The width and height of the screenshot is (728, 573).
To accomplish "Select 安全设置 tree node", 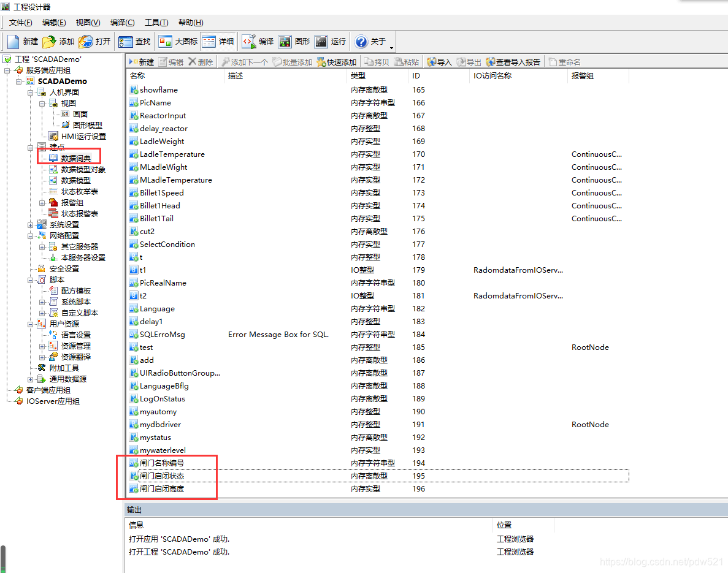I will (x=64, y=268).
